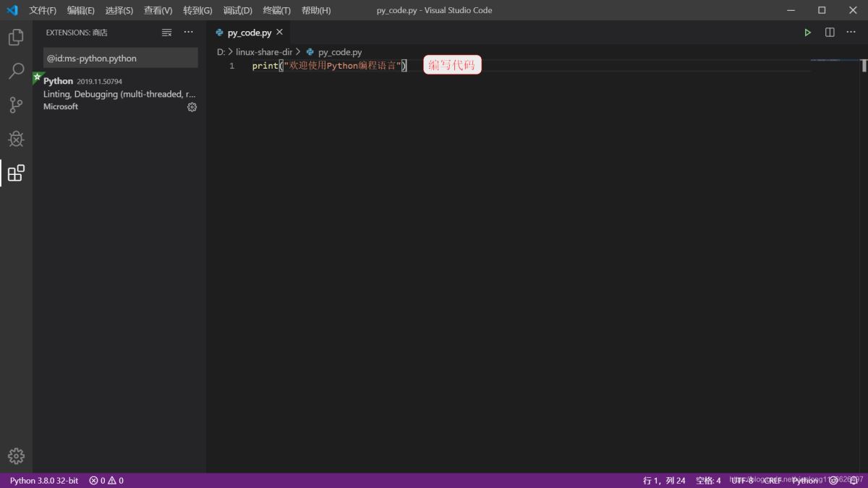The image size is (868, 488).
Task: Click the Manage gear at activity bar bottom
Action: coord(15,455)
